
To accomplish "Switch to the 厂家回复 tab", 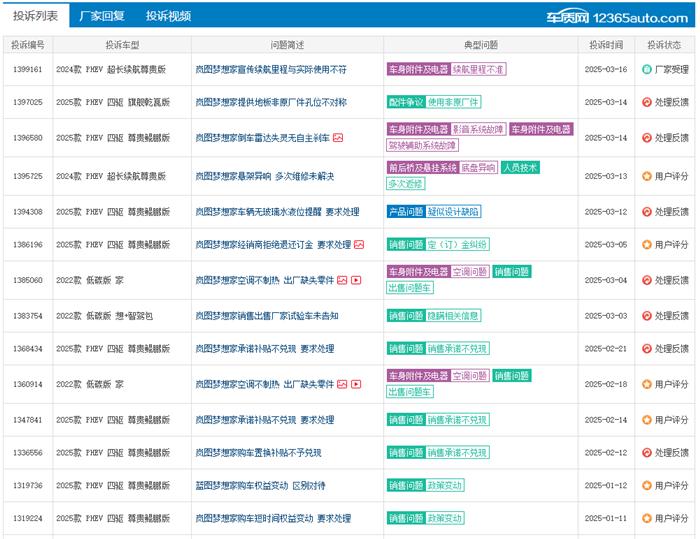I will [x=102, y=16].
